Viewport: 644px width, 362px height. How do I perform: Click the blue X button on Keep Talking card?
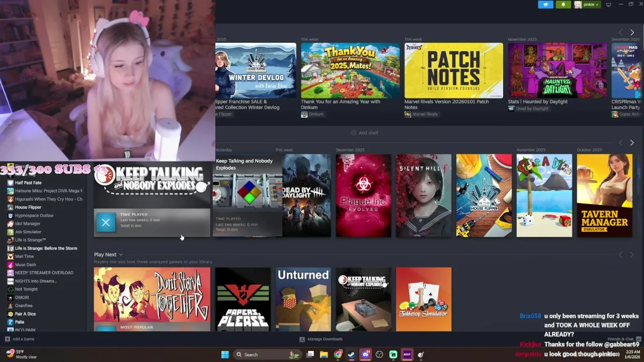pos(106,223)
